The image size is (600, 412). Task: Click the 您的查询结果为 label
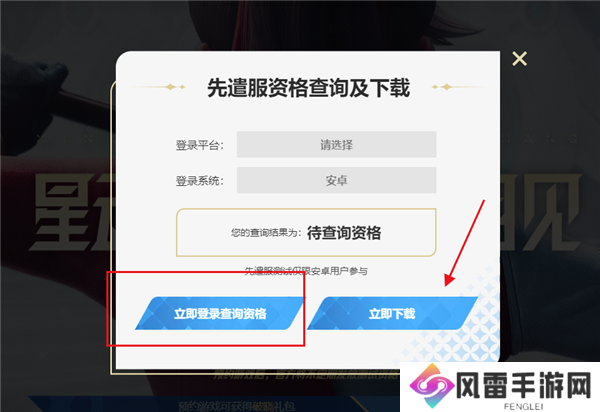pos(266,233)
